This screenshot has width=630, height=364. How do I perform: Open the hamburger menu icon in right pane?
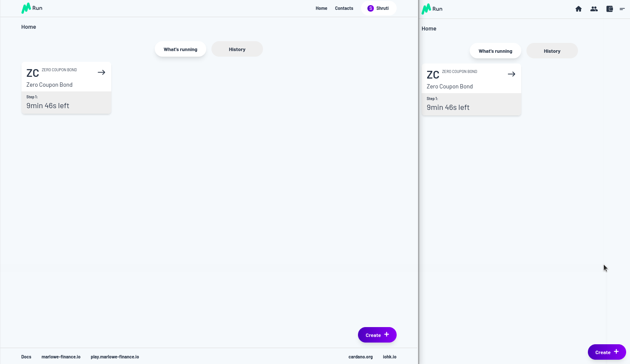622,9
